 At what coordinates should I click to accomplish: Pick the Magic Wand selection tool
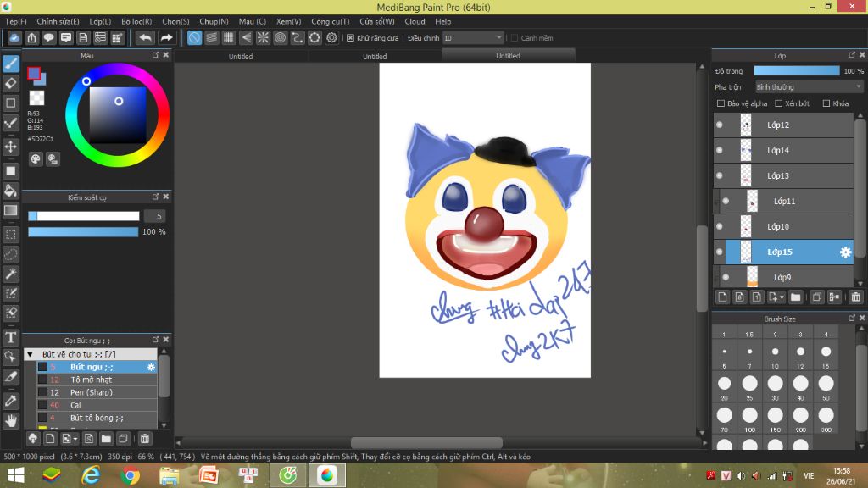point(11,274)
